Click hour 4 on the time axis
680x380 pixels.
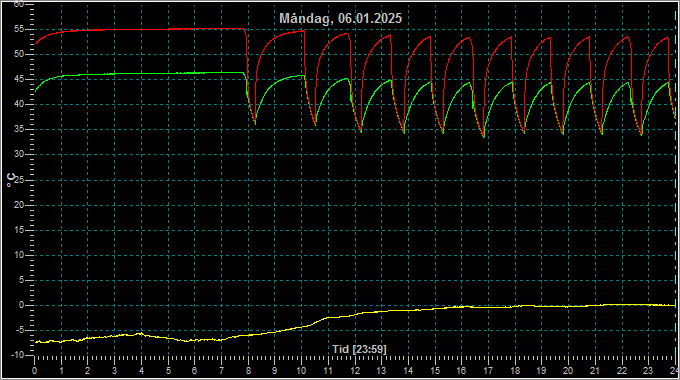click(141, 371)
